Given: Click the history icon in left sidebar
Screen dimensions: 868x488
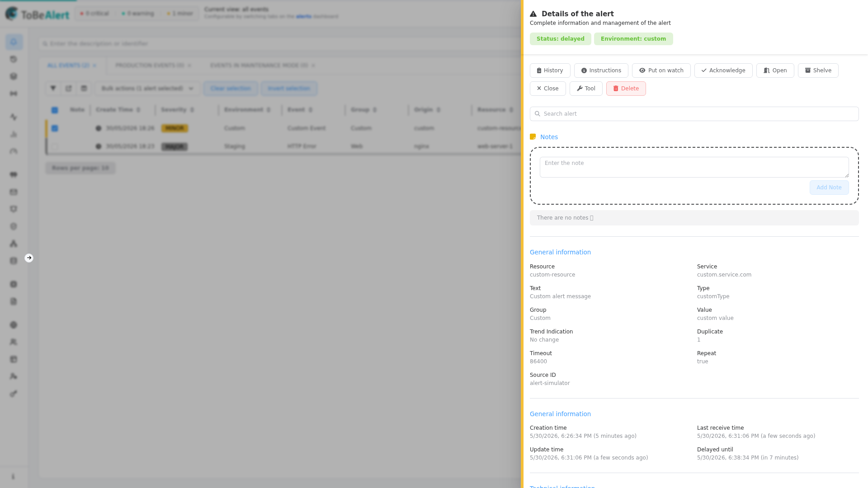Looking at the screenshot, I should (x=14, y=59).
